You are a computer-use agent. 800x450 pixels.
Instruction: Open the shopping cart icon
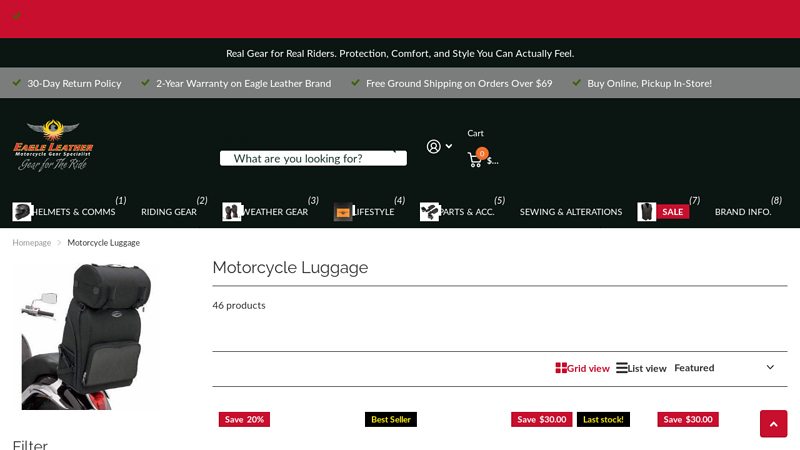(x=475, y=160)
